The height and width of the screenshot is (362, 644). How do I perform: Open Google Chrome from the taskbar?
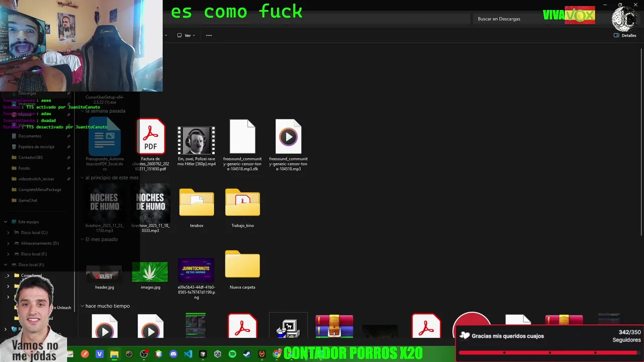tap(277, 354)
